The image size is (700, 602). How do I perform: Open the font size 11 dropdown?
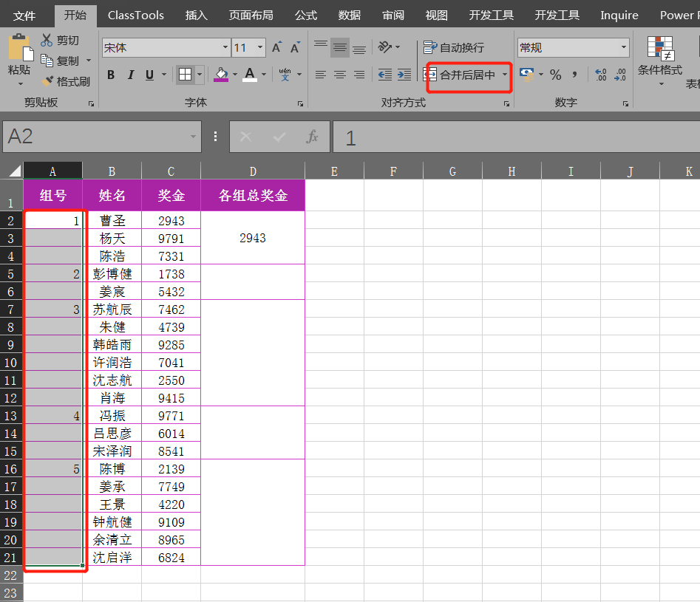click(x=260, y=47)
